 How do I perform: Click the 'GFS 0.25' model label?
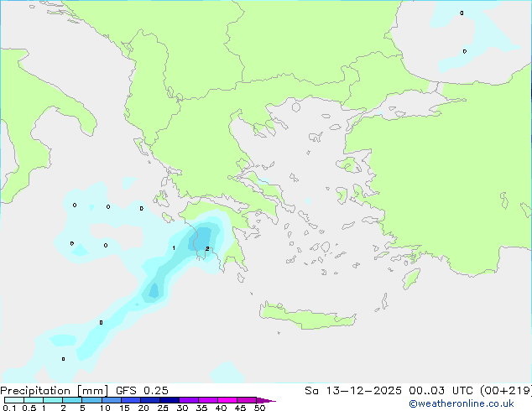pyautogui.click(x=142, y=391)
